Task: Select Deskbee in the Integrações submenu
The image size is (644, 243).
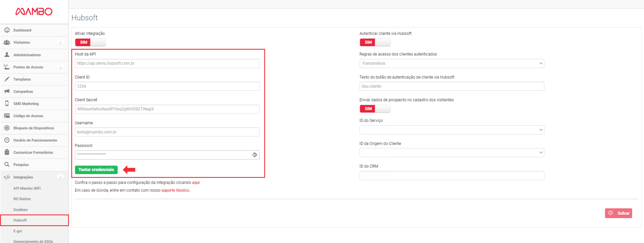Action: tap(20, 210)
